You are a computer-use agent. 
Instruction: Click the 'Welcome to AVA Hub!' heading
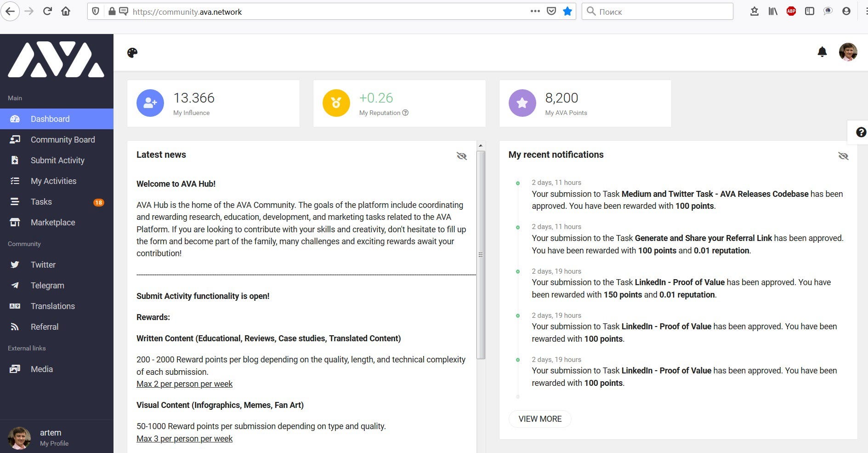click(x=176, y=184)
